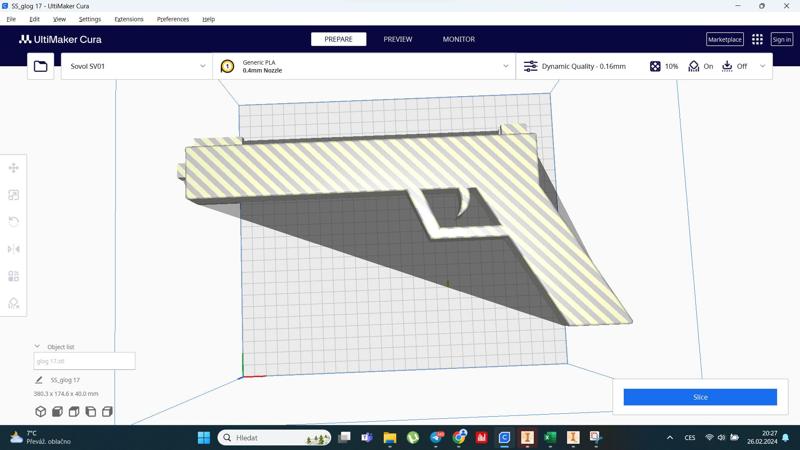Image resolution: width=800 pixels, height=450 pixels.
Task: Open the UltiMaker apps grid icon
Action: 757,39
